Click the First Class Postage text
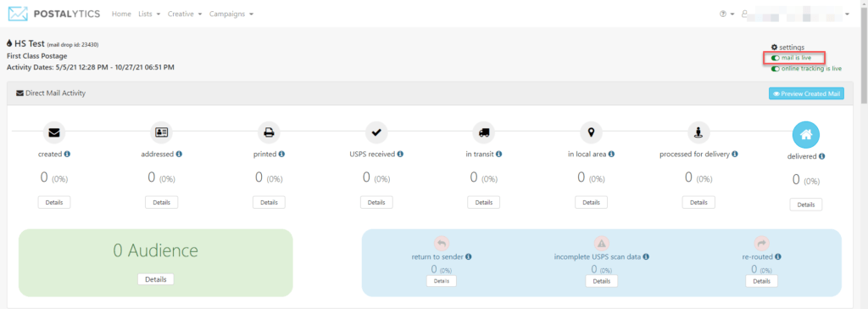Viewport: 868px width, 309px height. 36,56
